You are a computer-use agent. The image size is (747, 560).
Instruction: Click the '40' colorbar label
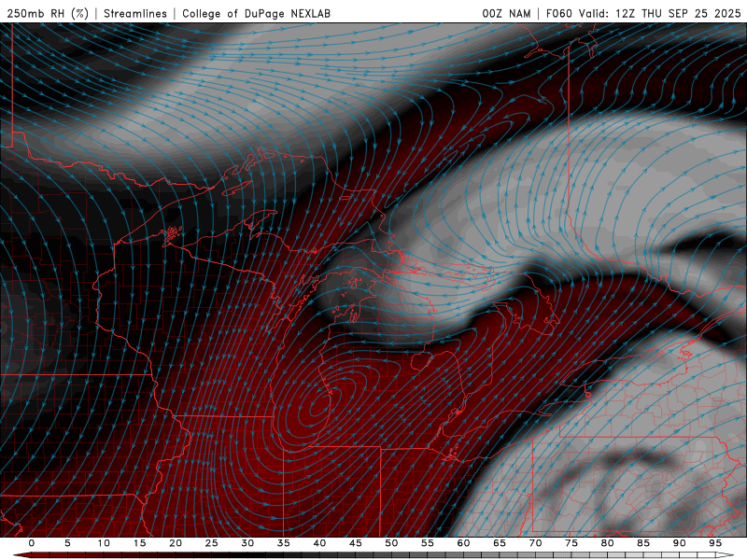click(319, 543)
